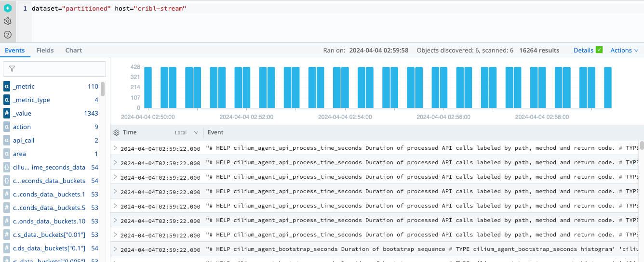
Task: Open the query editor settings gear
Action: click(x=7, y=21)
